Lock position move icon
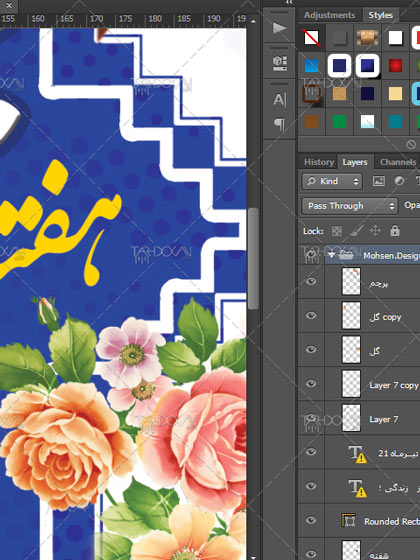 375,231
